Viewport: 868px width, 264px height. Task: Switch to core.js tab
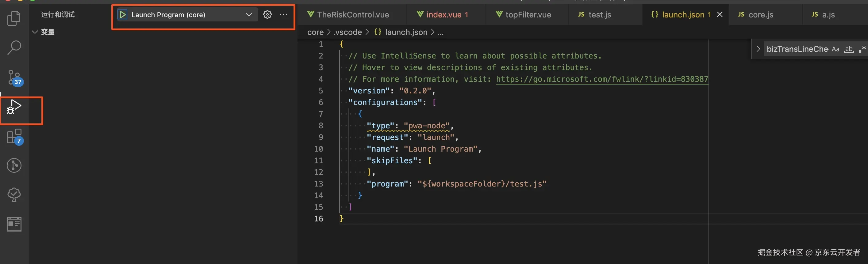pos(766,15)
